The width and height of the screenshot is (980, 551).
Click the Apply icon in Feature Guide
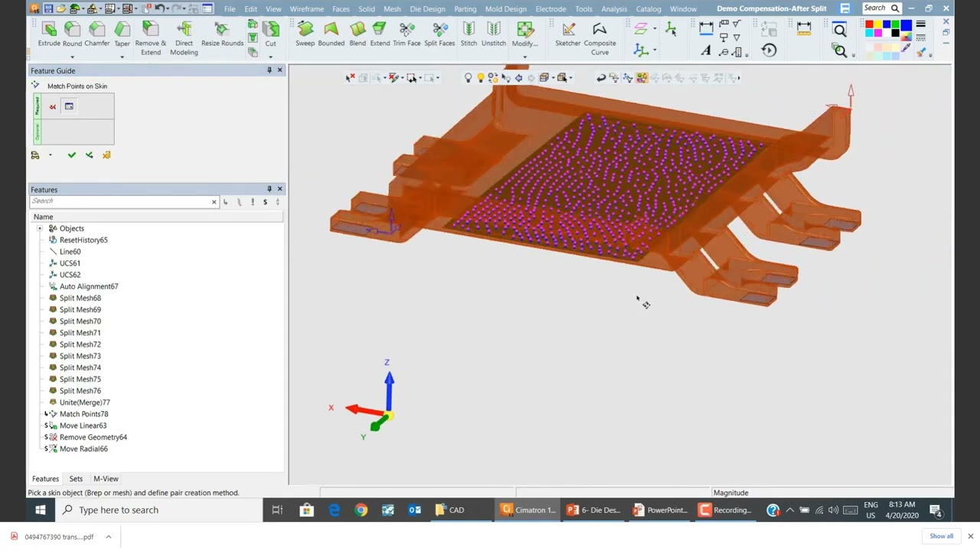pyautogui.click(x=89, y=155)
